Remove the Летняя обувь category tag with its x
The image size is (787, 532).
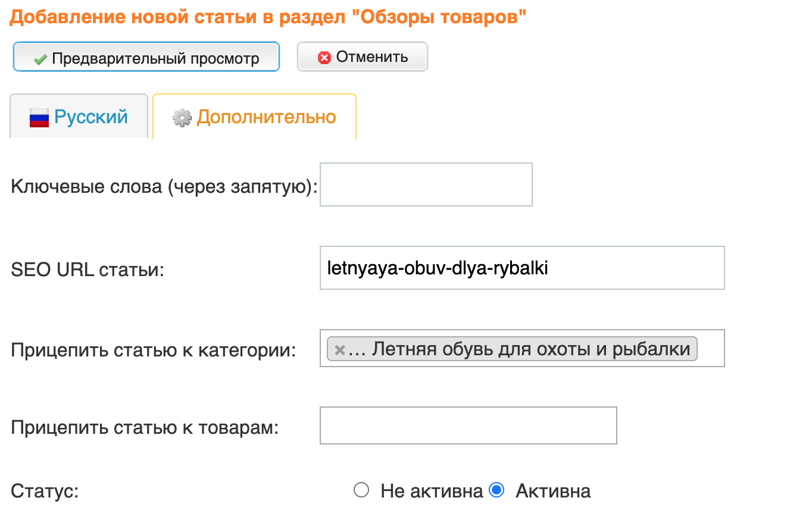click(x=339, y=350)
